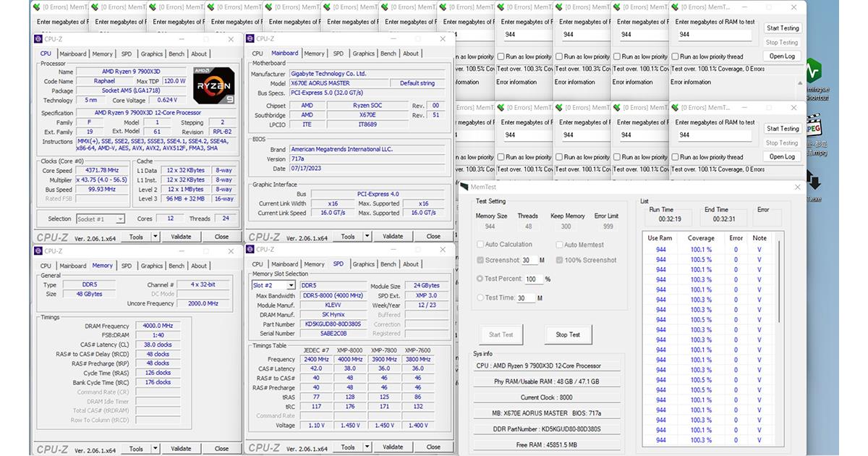This screenshot has height=456, width=868.
Task: Select the black down-arrow exe desktop icon
Action: pos(814,180)
